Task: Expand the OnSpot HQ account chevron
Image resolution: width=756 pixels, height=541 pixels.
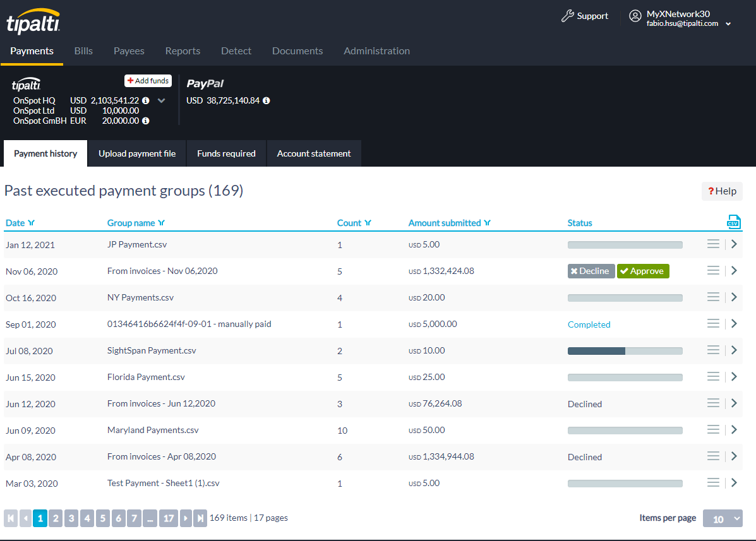Action: pyautogui.click(x=161, y=100)
